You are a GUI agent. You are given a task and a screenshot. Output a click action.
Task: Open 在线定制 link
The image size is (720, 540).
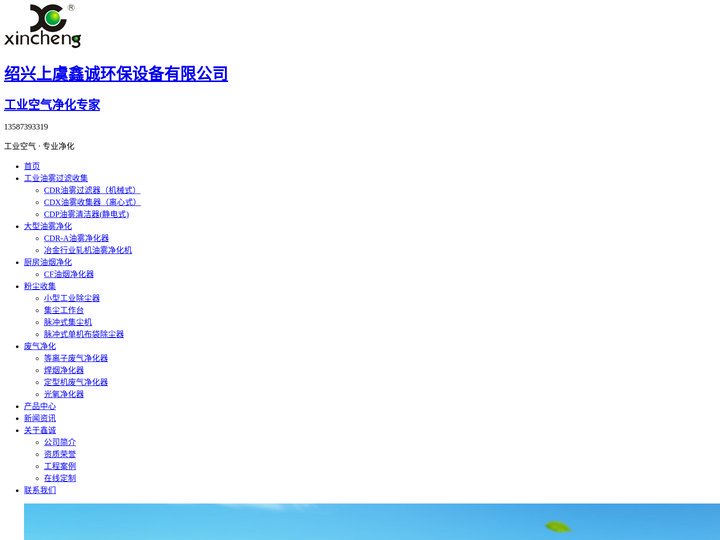point(60,478)
